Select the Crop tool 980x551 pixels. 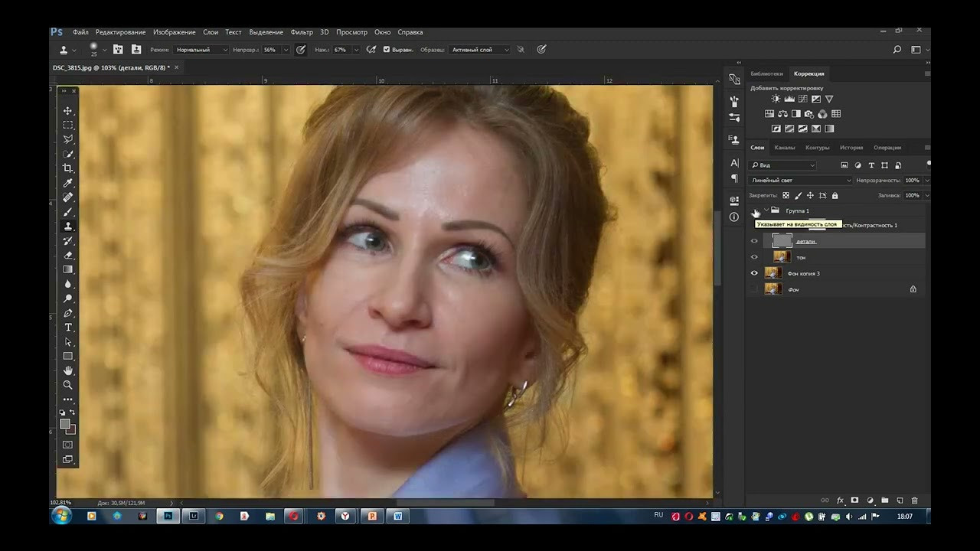(x=68, y=168)
